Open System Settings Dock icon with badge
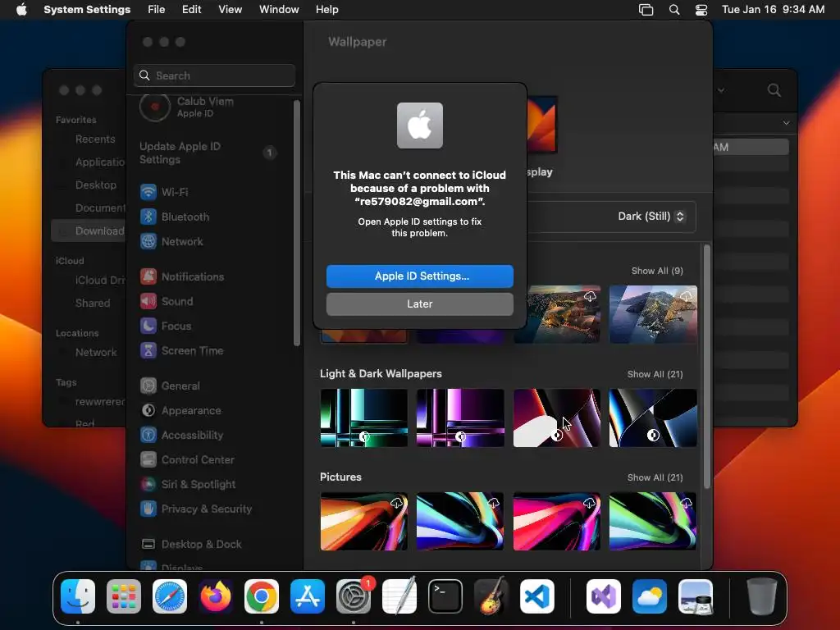Screen dimensions: 840x630 354,596
